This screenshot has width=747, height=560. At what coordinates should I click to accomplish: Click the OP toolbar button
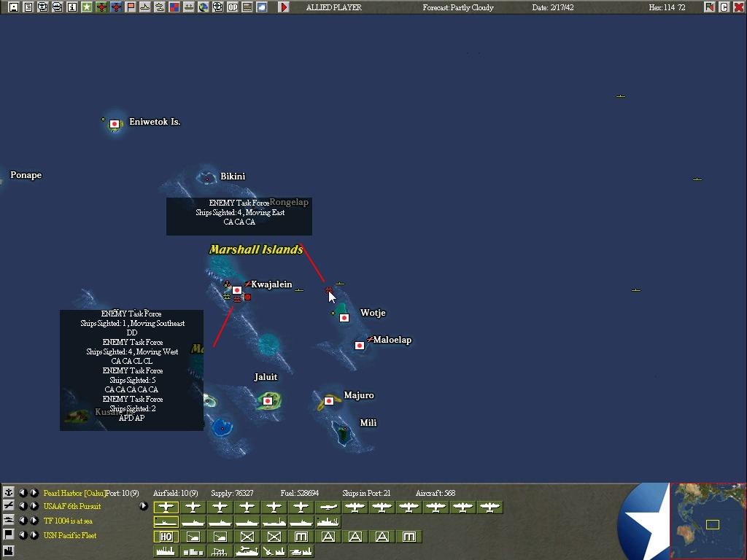coord(233,7)
